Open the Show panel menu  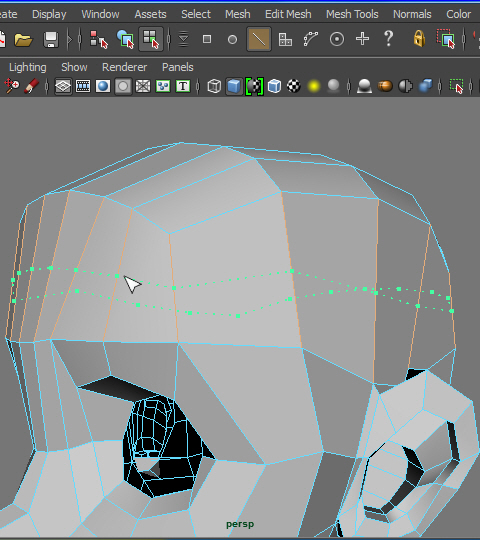point(74,67)
